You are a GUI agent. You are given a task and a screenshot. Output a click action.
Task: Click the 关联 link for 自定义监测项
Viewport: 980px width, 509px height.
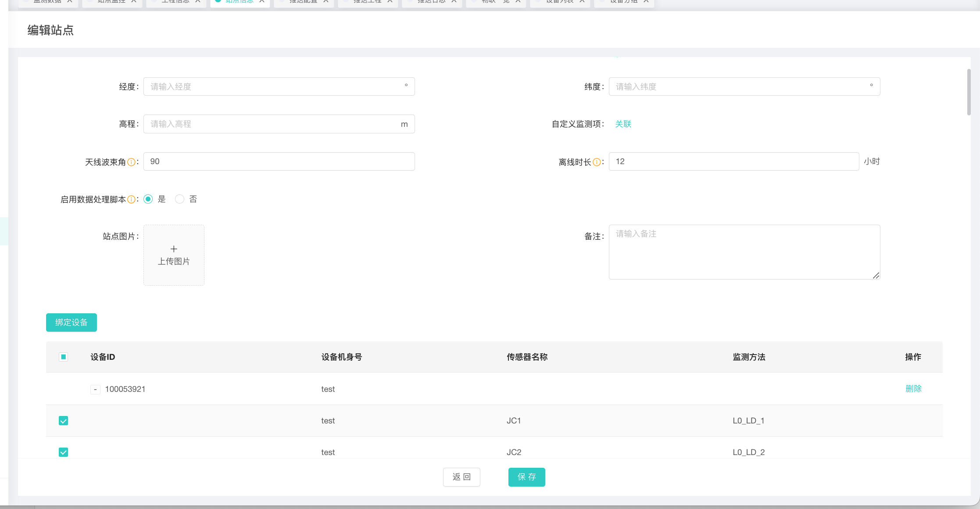pos(623,124)
